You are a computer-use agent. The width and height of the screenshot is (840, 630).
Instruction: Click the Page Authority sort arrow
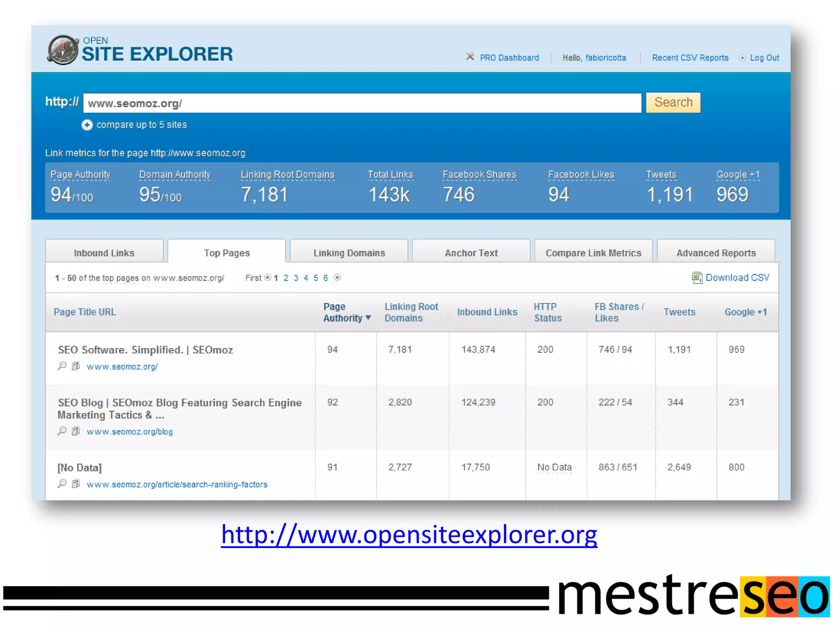[x=368, y=318]
